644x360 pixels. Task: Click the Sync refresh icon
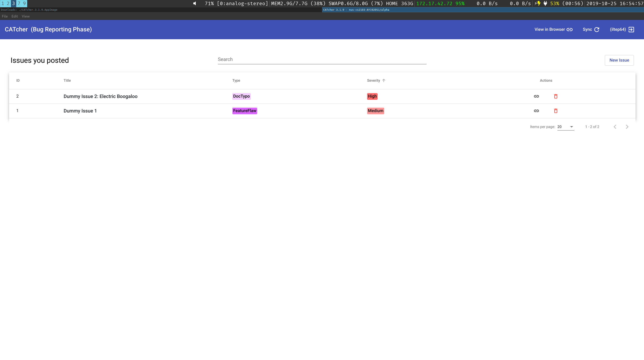coord(597,29)
